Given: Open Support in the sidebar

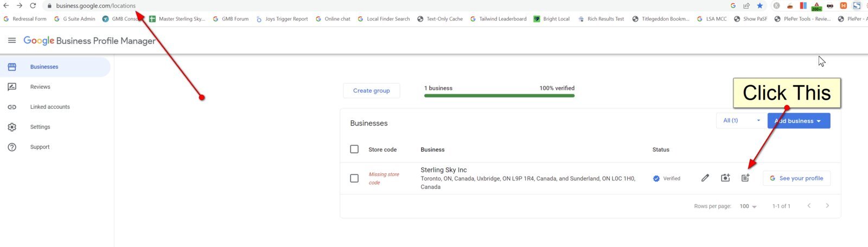Looking at the screenshot, I should 55,147.
